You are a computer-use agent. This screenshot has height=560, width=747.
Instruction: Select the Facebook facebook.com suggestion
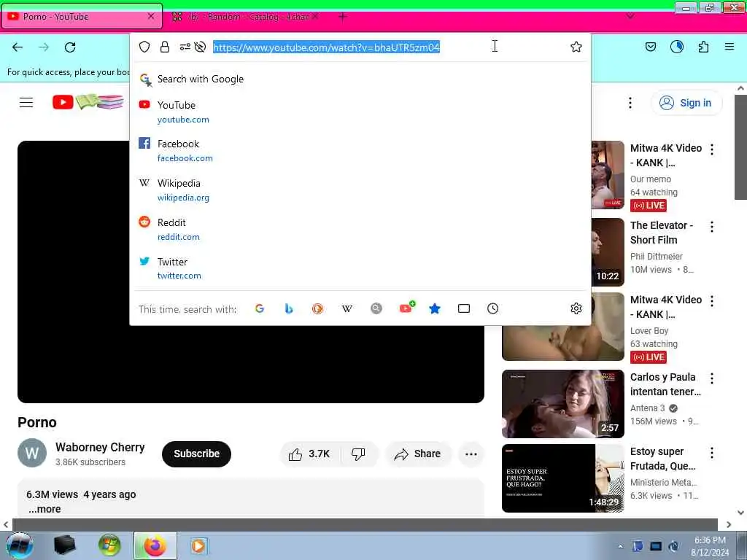pos(360,150)
